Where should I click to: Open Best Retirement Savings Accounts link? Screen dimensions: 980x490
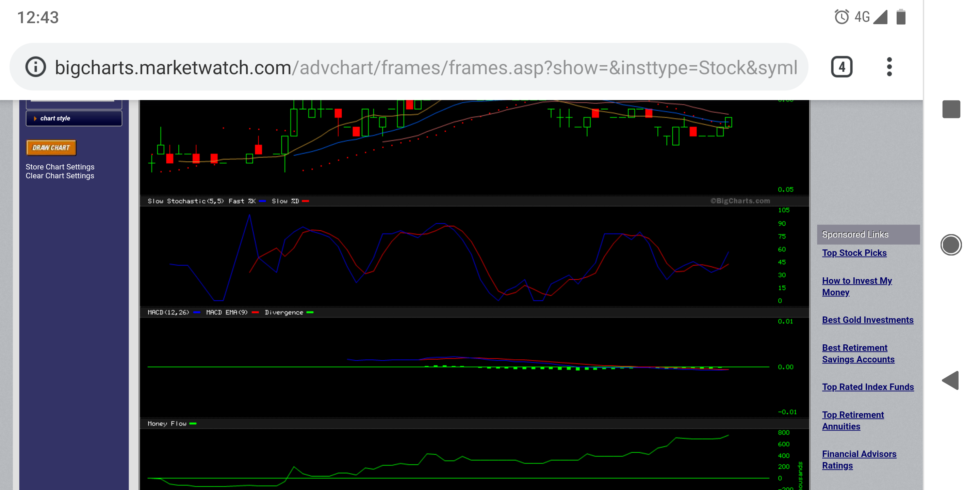(858, 354)
